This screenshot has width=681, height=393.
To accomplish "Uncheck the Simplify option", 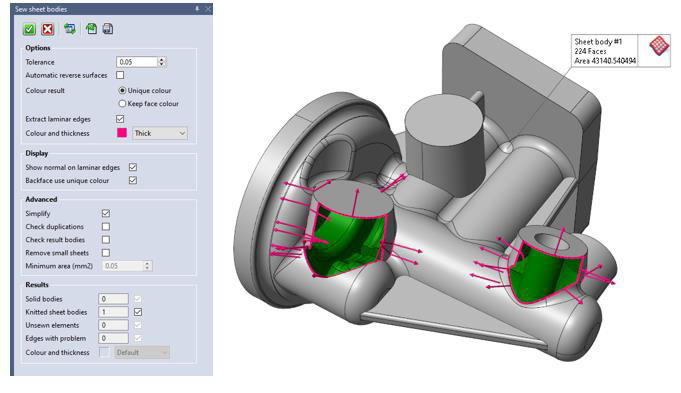I will [106, 213].
